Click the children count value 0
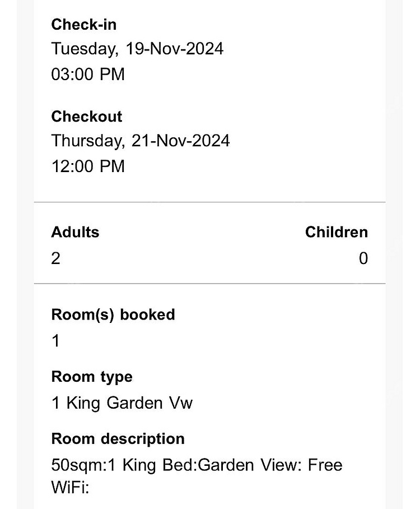Screen dimensions: 420x509 363,258
